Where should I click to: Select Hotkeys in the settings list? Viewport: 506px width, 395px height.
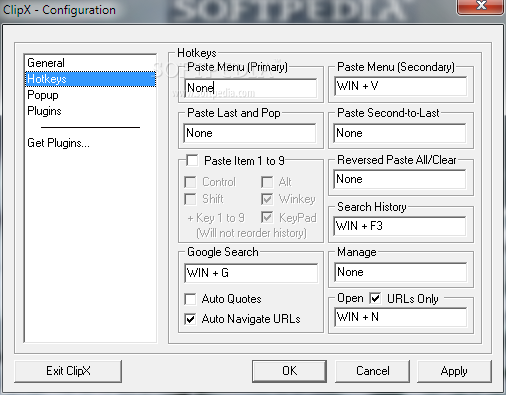pos(90,79)
